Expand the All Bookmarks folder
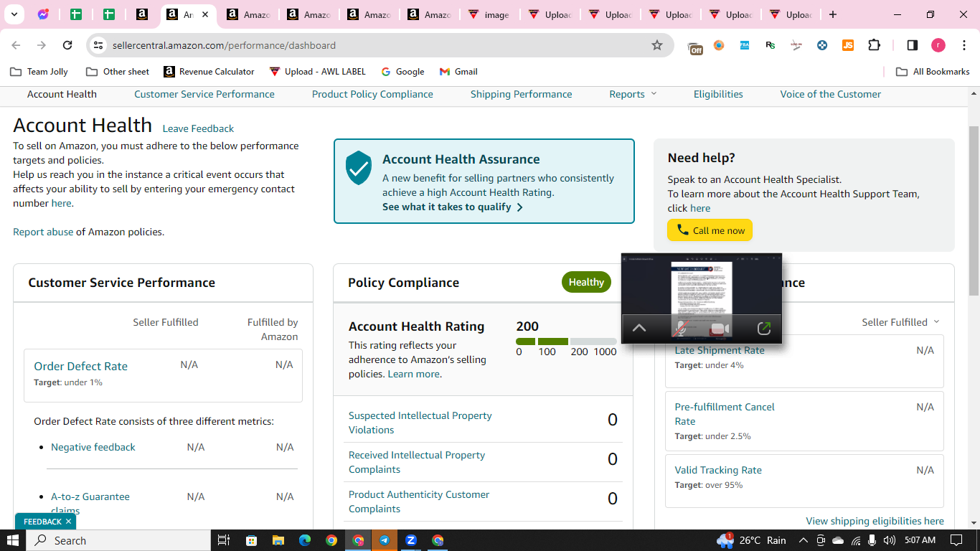Viewport: 980px width, 551px height. coord(933,72)
